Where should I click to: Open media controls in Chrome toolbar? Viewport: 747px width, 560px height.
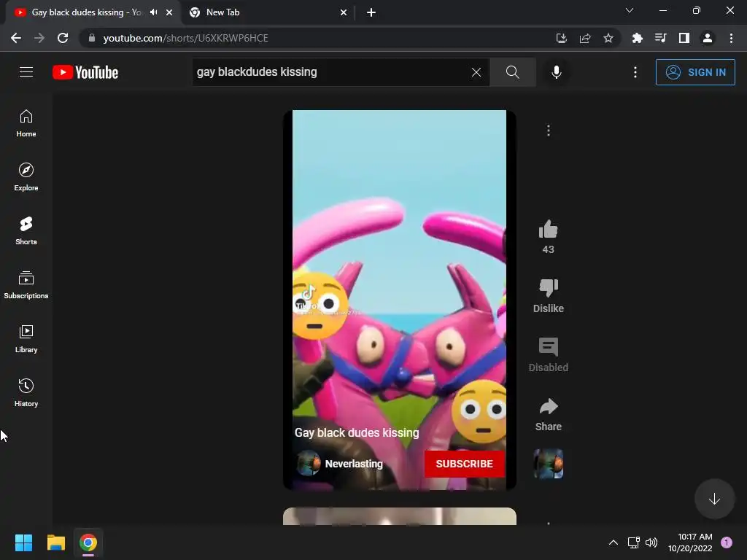coord(660,38)
